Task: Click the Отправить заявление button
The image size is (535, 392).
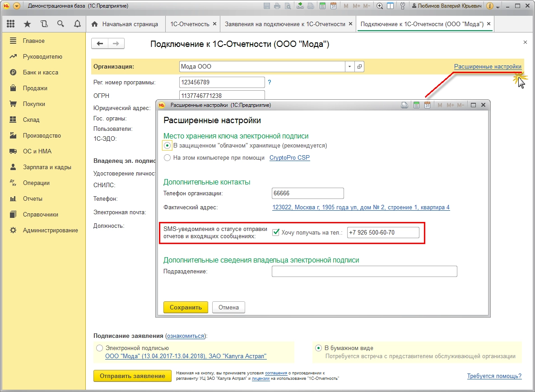Action: point(132,376)
